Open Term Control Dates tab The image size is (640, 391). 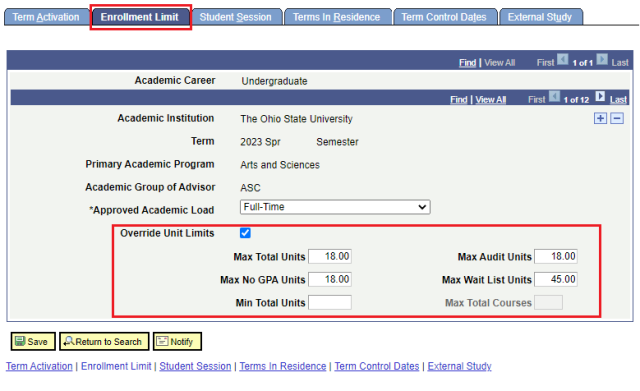[444, 17]
